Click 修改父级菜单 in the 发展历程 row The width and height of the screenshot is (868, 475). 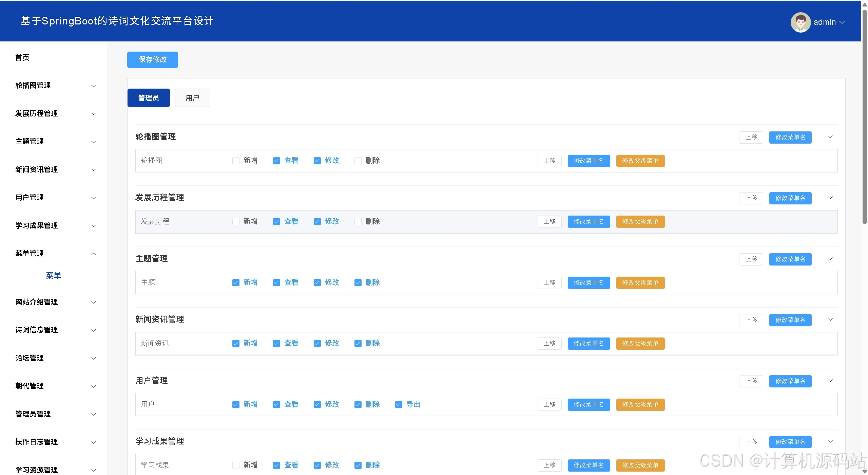[x=640, y=221]
